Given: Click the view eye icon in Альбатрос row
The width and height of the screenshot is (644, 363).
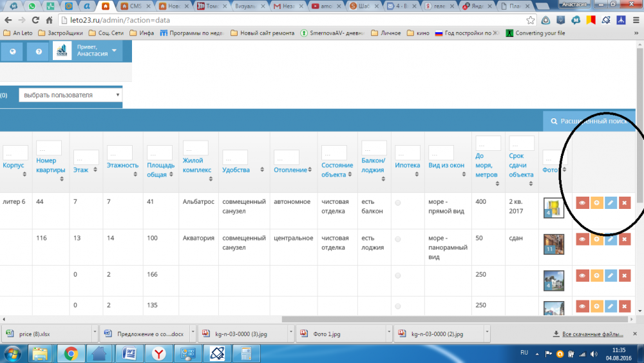Looking at the screenshot, I should (582, 202).
